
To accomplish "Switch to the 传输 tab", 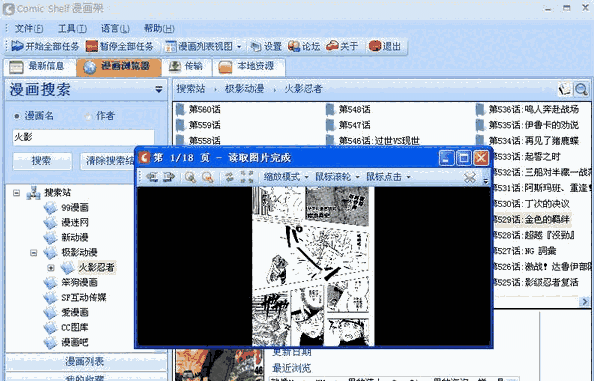I will point(186,67).
